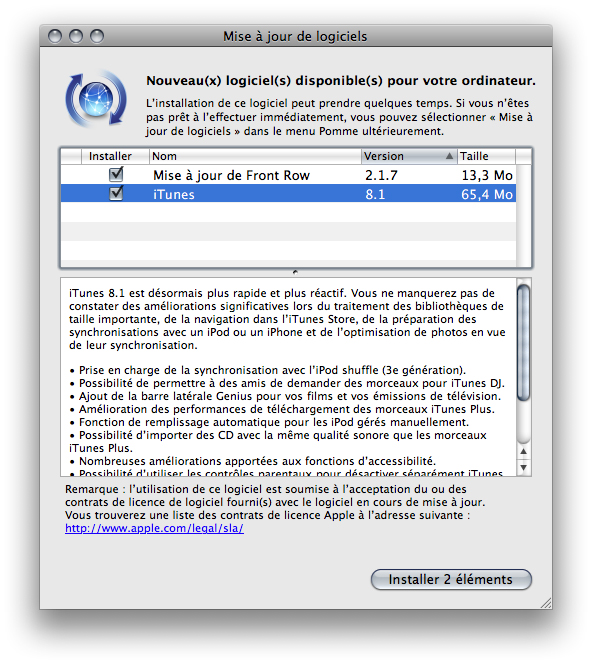Uncheck the iTunes install checkbox
Viewport: 592px width, 664px height.
tap(116, 194)
